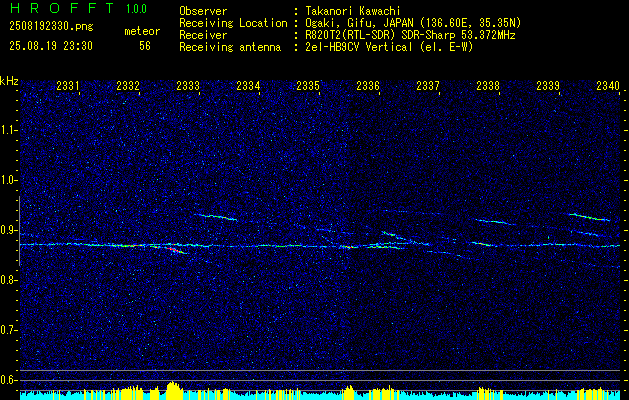Select the receiver text R820T2(RTL-SDR) SDR-Sharp 53.372MHz
629x400 pixels.
(410, 35)
